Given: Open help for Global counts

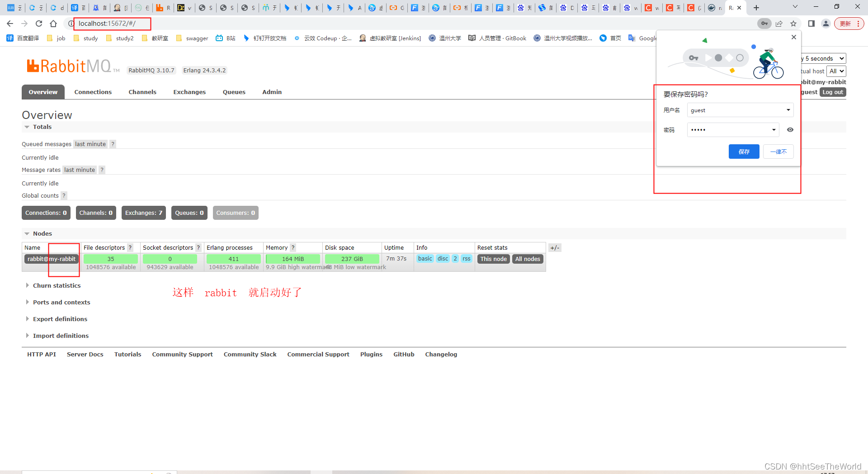Looking at the screenshot, I should tap(64, 196).
